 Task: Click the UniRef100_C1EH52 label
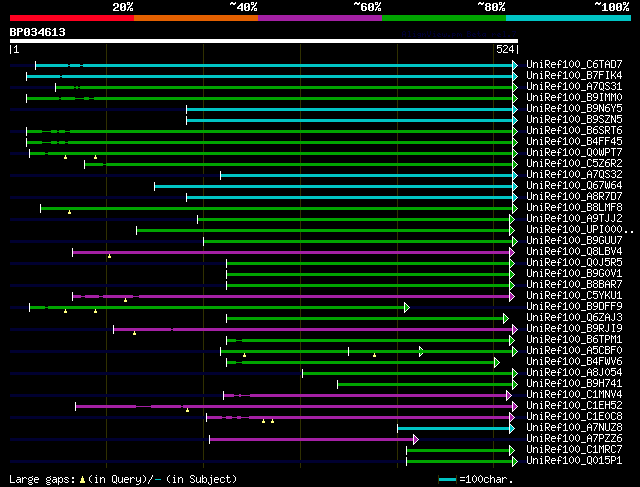pyautogui.click(x=574, y=406)
